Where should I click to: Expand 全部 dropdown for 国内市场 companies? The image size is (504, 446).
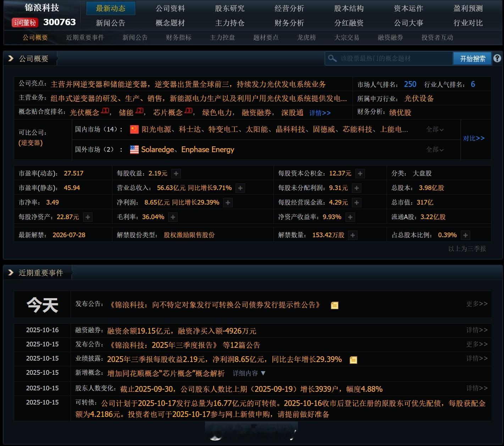click(435, 129)
